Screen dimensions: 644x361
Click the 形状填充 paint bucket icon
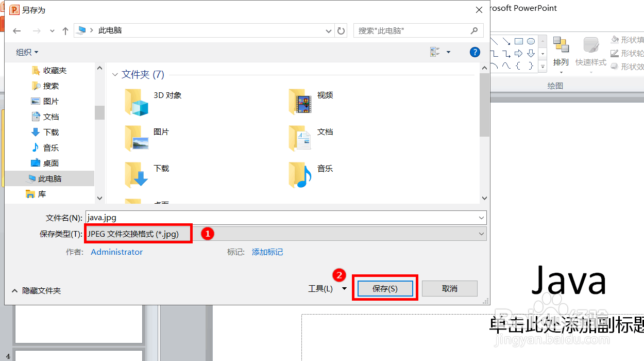pos(615,40)
